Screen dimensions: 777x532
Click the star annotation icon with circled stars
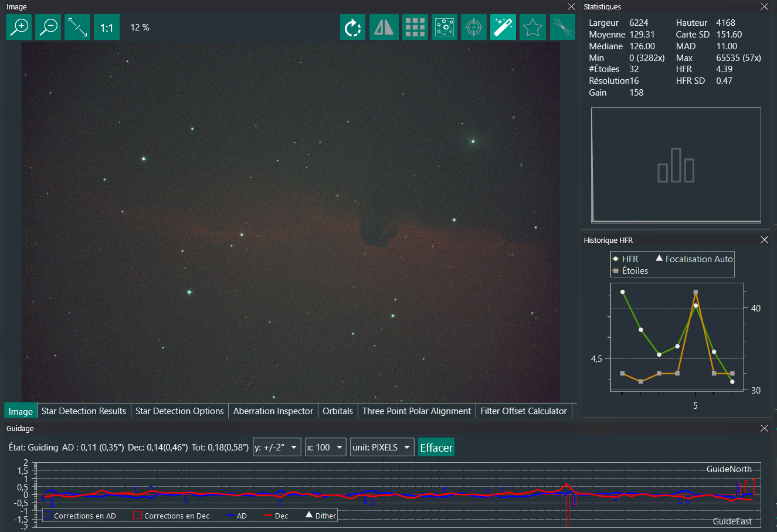[x=445, y=28]
